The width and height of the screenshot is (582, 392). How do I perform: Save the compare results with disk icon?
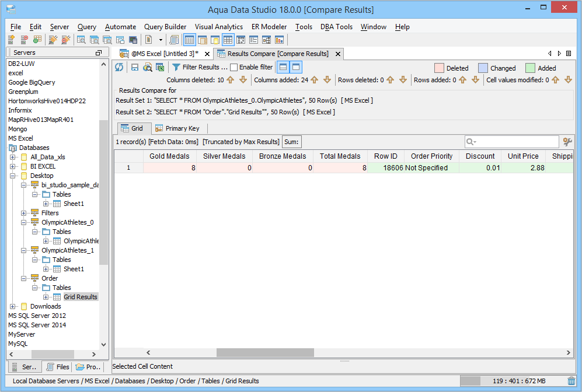coord(135,67)
